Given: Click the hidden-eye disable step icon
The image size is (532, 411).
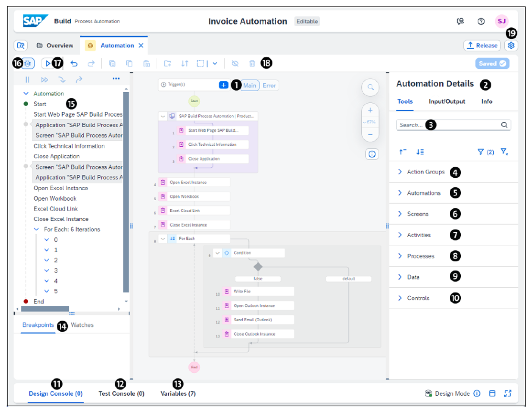Looking at the screenshot, I should [x=235, y=64].
